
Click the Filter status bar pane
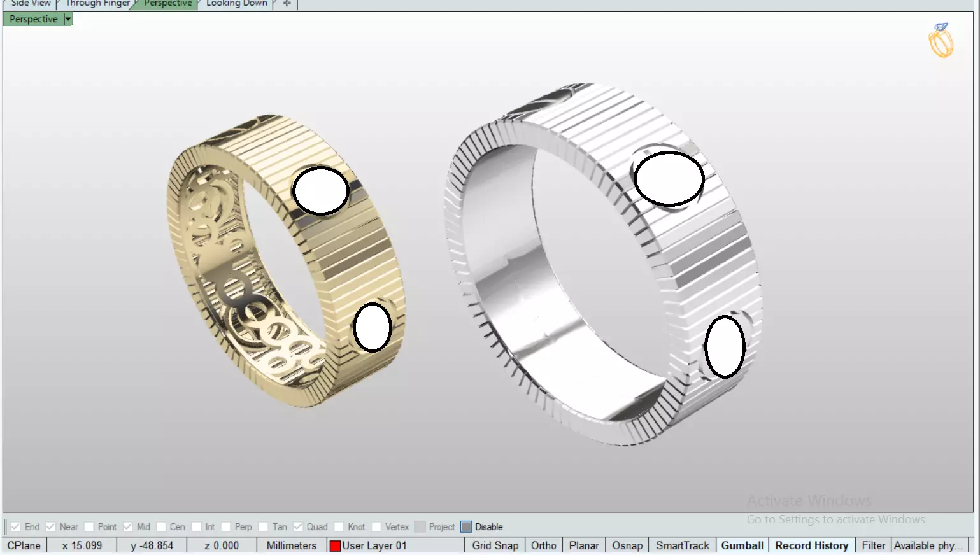coord(874,545)
